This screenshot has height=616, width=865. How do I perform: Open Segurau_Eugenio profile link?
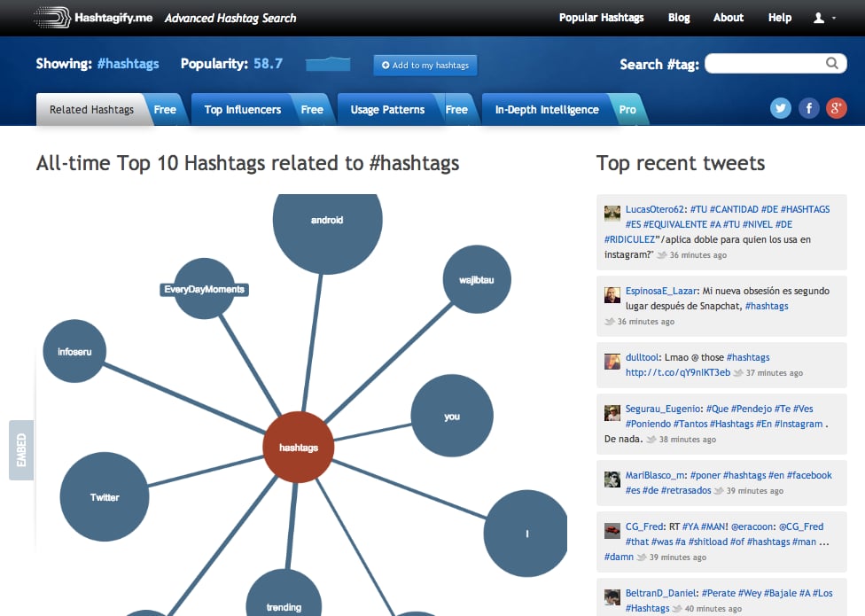(x=664, y=409)
